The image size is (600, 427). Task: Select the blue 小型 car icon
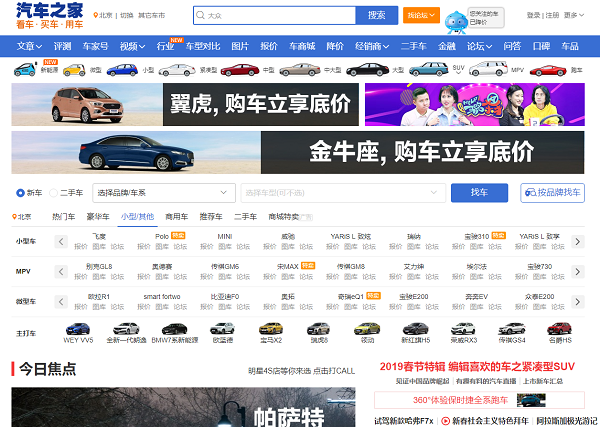[122, 70]
